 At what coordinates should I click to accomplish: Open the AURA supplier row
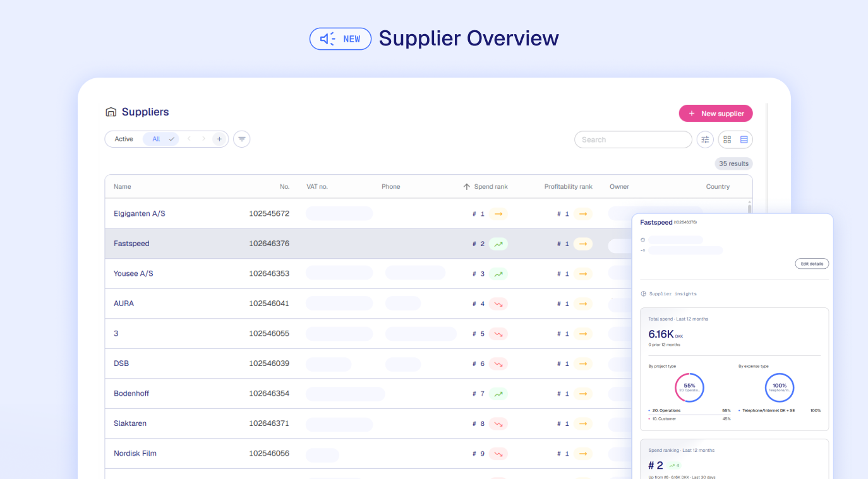[x=368, y=304]
